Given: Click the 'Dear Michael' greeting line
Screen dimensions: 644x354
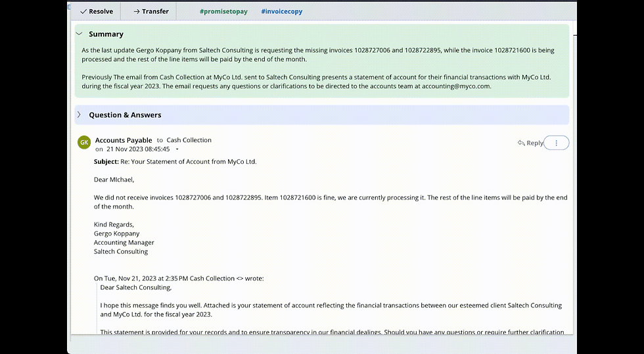Looking at the screenshot, I should click(x=114, y=180).
